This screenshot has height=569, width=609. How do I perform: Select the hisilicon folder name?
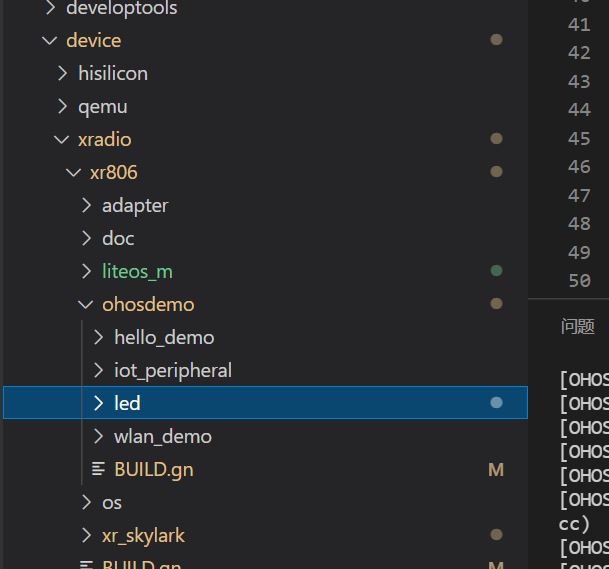(x=113, y=73)
